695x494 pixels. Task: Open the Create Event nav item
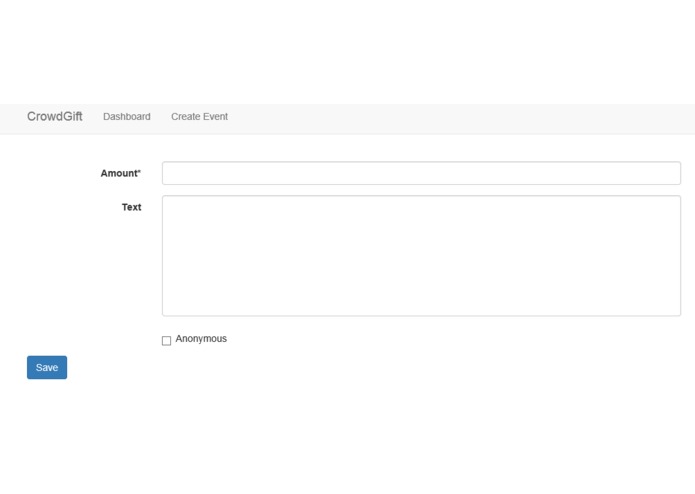pos(199,117)
